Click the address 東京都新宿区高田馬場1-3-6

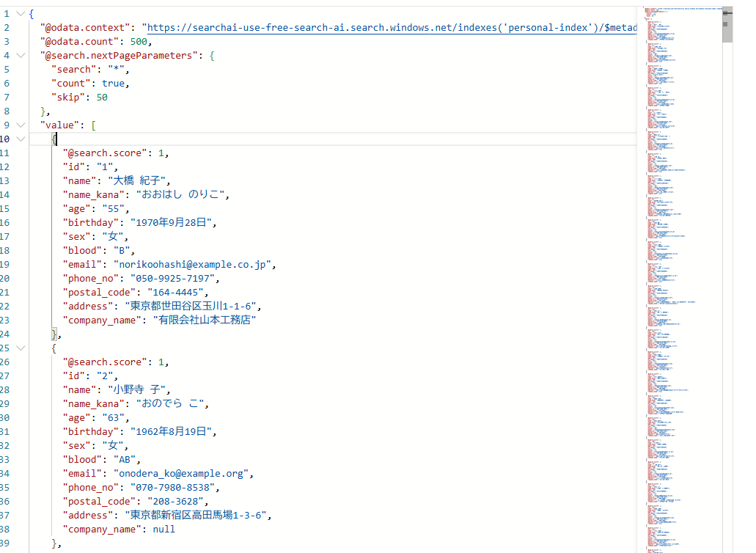click(x=198, y=516)
